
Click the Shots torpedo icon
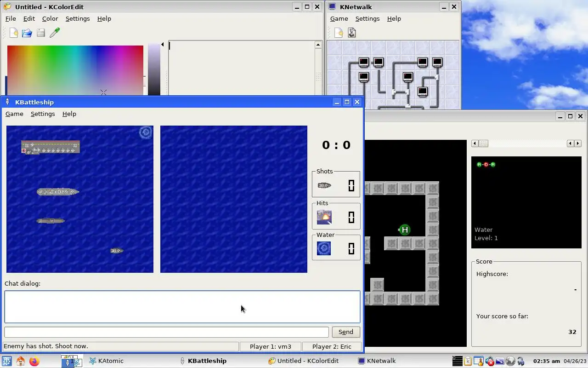324,185
